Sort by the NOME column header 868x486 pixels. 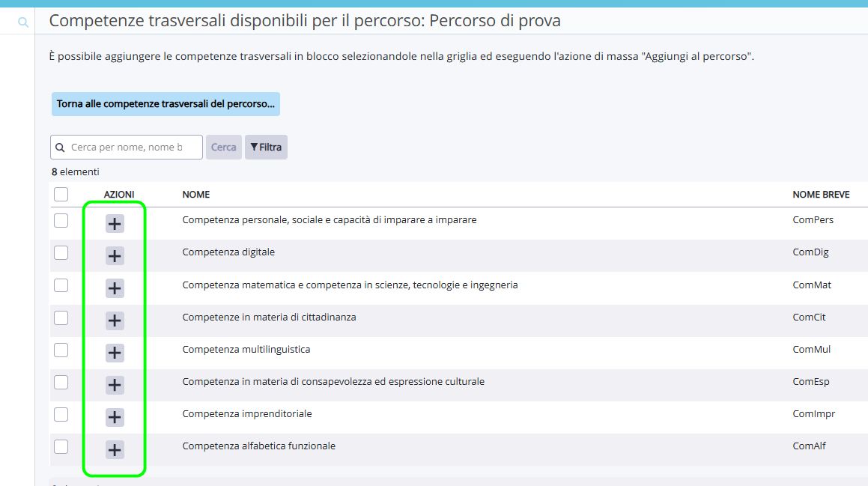(196, 195)
